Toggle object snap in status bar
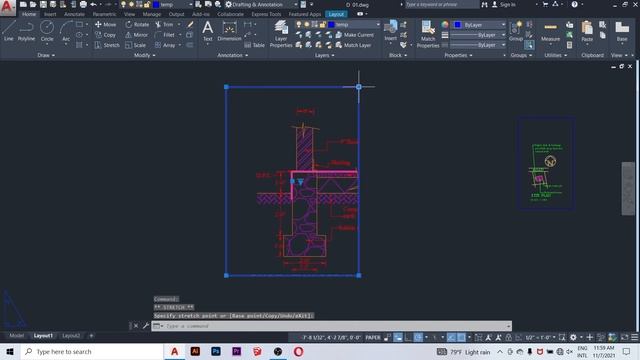 pyautogui.click(x=461, y=338)
